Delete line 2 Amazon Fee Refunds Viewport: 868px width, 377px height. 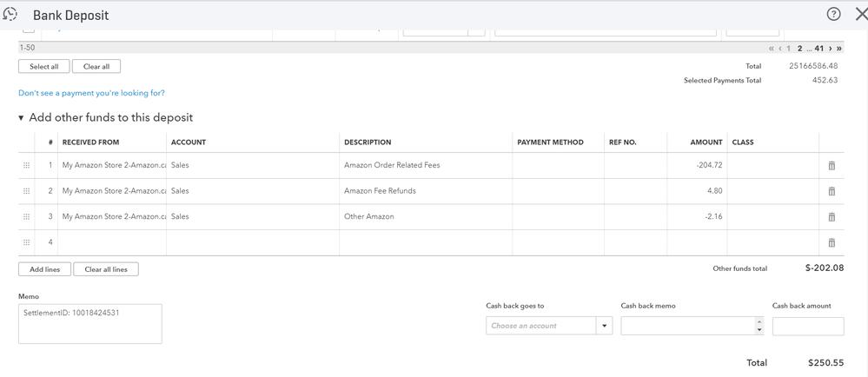click(x=832, y=191)
